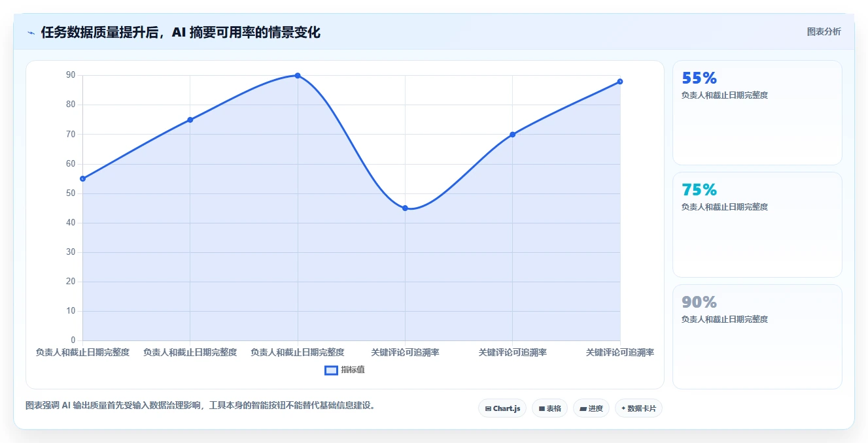Click the data point at value 70
This screenshot has width=868, height=443.
tap(512, 135)
